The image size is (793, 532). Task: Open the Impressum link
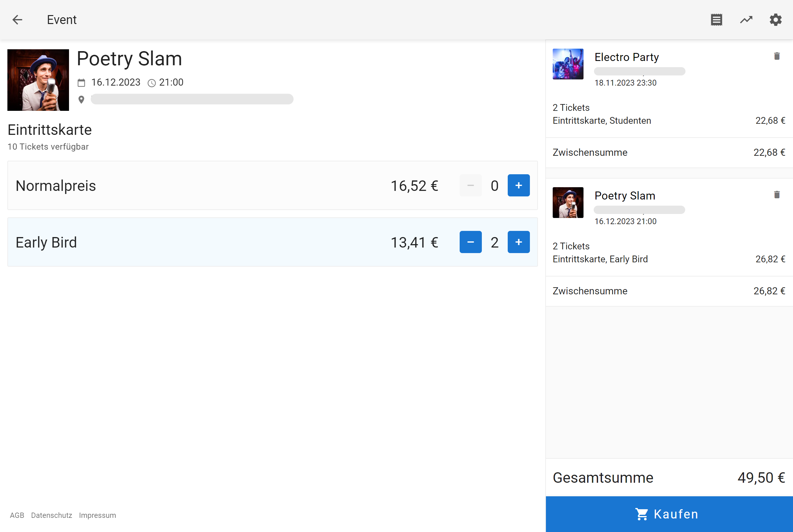pos(97,515)
